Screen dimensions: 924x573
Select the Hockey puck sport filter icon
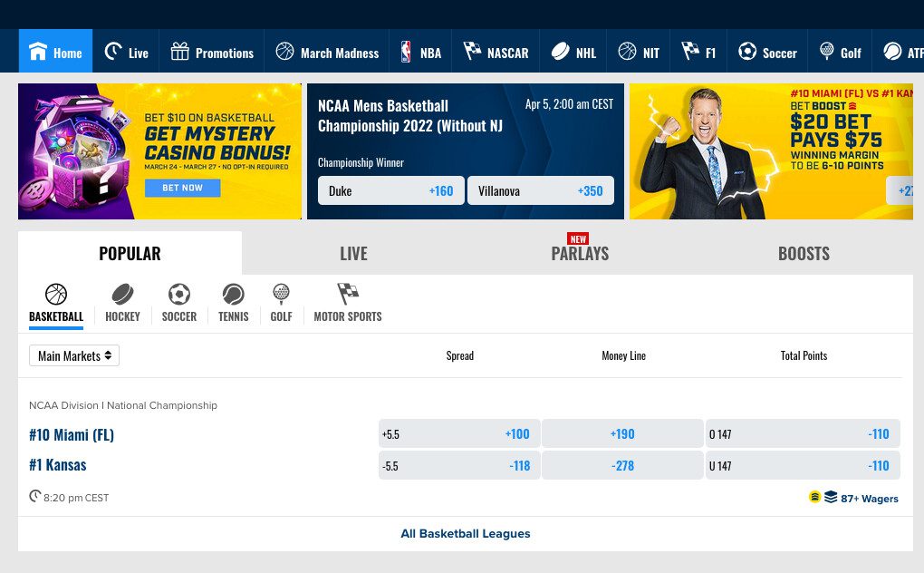122,294
